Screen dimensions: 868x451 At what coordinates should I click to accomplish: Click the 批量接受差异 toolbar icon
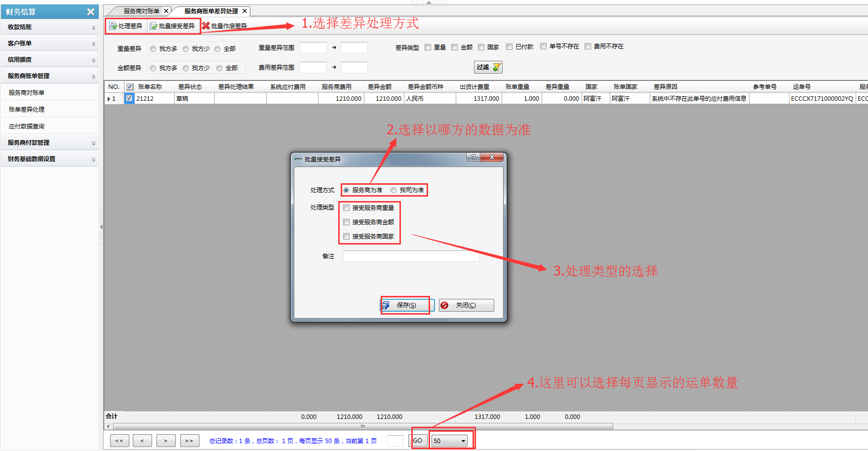tap(154, 26)
